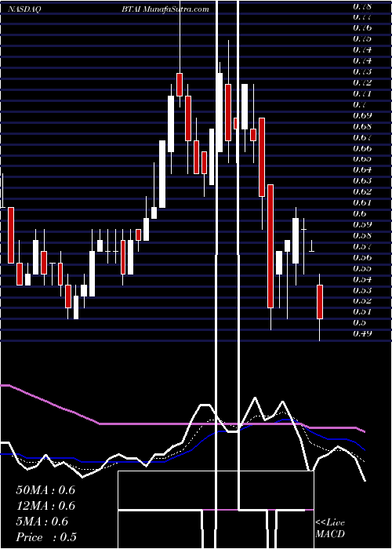Click the 0.67 price axis label

pos(362,137)
